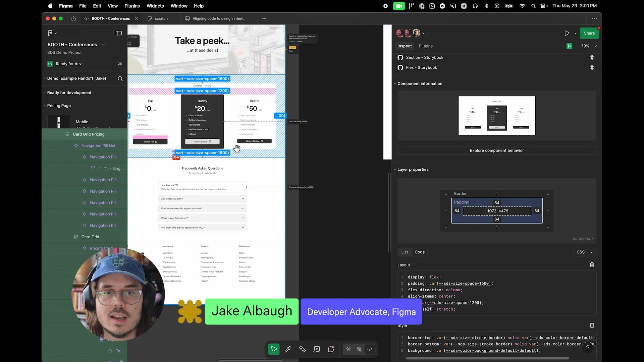Click Explore component behavior button
This screenshot has width=644, height=362.
pyautogui.click(x=496, y=150)
